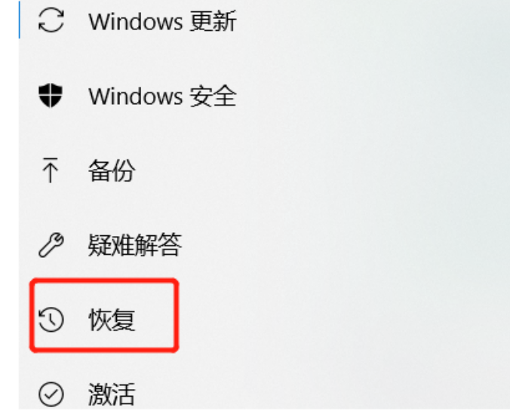Select 备份 in the sidebar

pyautogui.click(x=112, y=170)
